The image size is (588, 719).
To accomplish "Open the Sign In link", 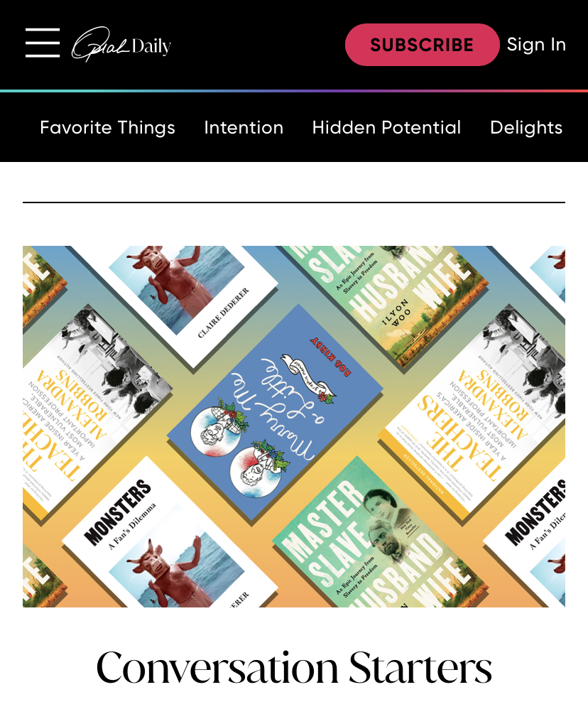I will [536, 45].
